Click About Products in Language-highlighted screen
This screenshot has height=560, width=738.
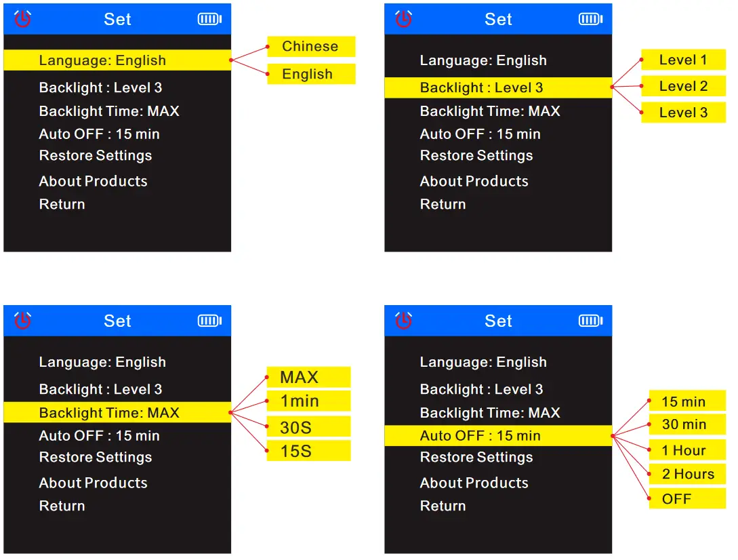pyautogui.click(x=94, y=181)
